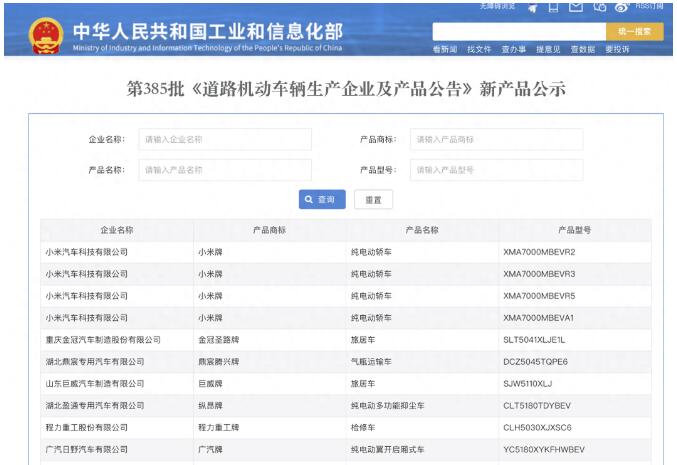Click the 重置 reset button
This screenshot has height=465, width=677.
click(373, 199)
